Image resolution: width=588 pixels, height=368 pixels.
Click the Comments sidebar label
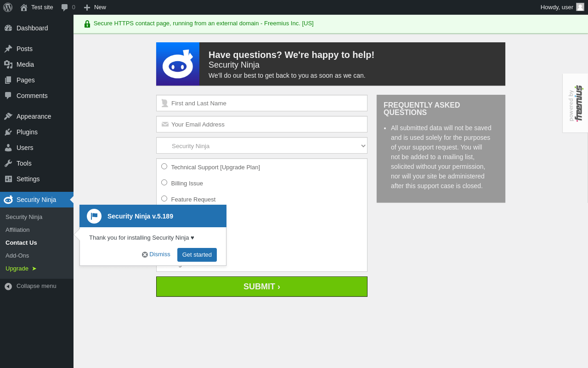[x=32, y=96]
